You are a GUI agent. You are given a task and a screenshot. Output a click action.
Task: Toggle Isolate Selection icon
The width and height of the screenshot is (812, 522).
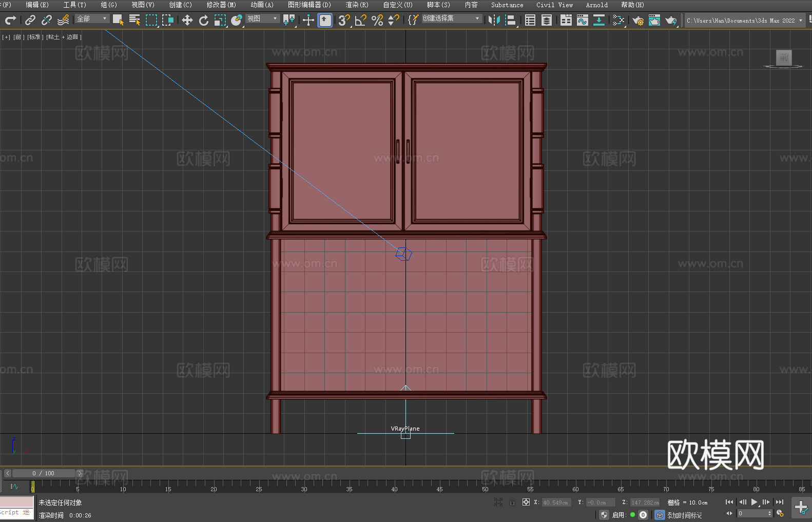(x=498, y=502)
